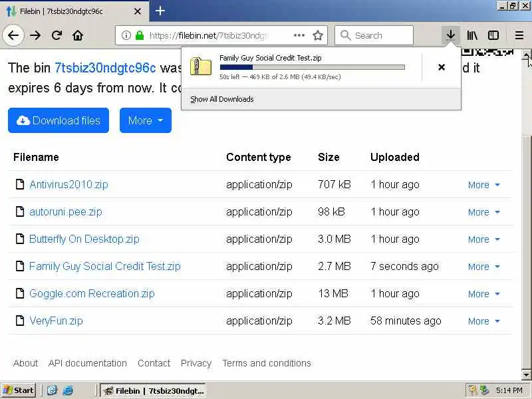Click the download progress bar
532x399 pixels.
click(x=312, y=67)
